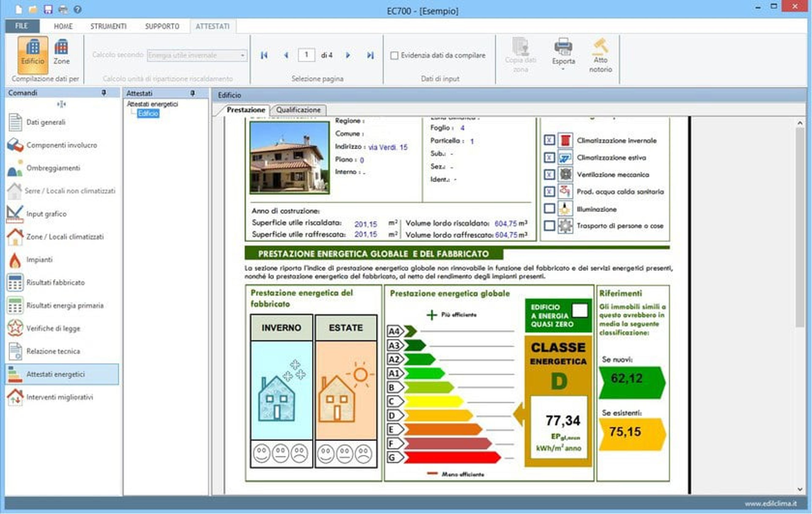Collapse Comandi list with arrows icon
This screenshot has height=514, width=812.
[x=61, y=104]
